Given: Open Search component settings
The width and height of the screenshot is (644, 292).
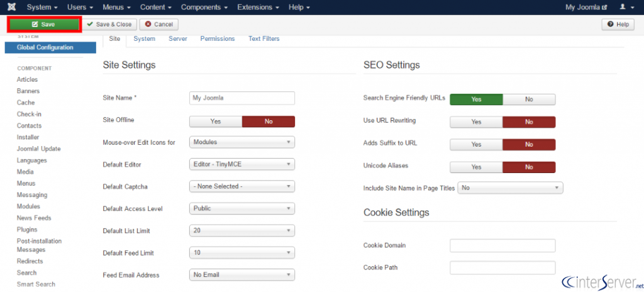Looking at the screenshot, I should pos(26,272).
